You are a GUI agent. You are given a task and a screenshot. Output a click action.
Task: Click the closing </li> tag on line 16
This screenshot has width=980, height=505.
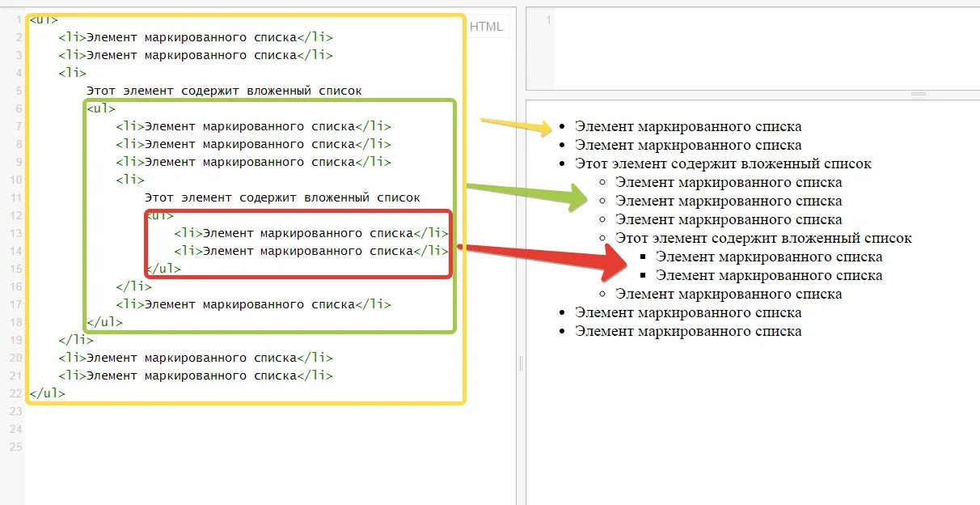(133, 286)
